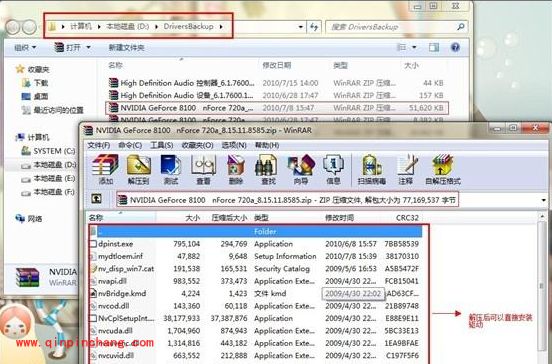Click the SFX (自解压格式) toolbar icon
The image size is (552, 364).
(x=443, y=170)
